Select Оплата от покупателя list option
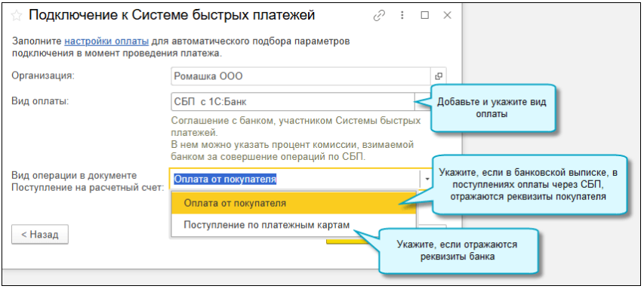Screen dimensions: 644x289 tap(294, 203)
